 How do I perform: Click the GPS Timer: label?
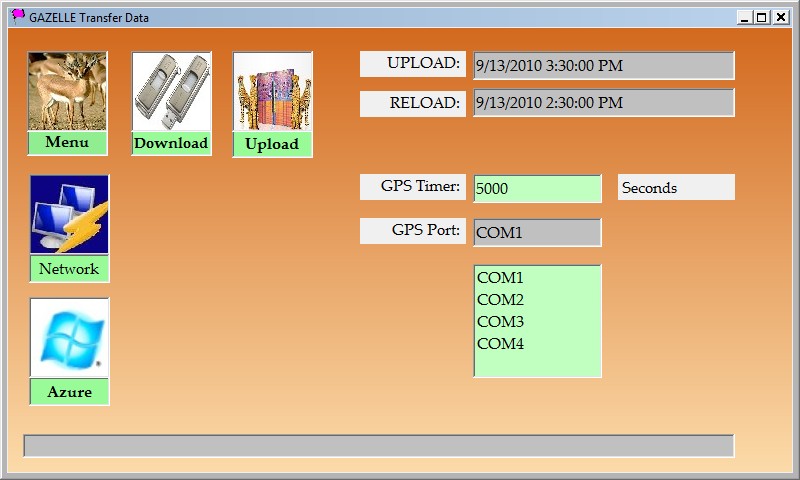click(x=413, y=187)
